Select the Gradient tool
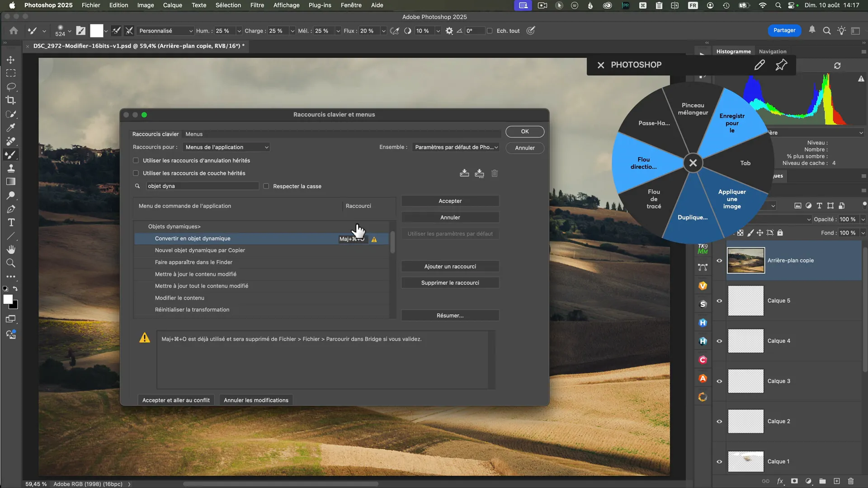The width and height of the screenshot is (868, 488). pyautogui.click(x=11, y=182)
